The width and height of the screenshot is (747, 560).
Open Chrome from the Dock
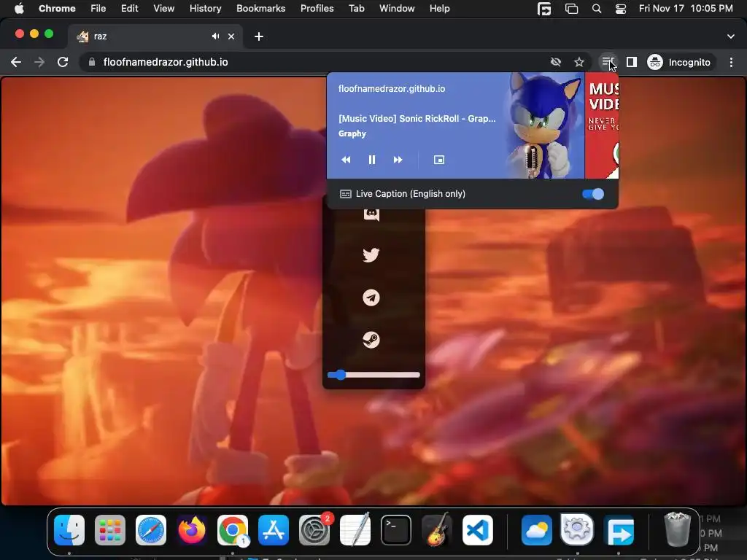pyautogui.click(x=233, y=530)
